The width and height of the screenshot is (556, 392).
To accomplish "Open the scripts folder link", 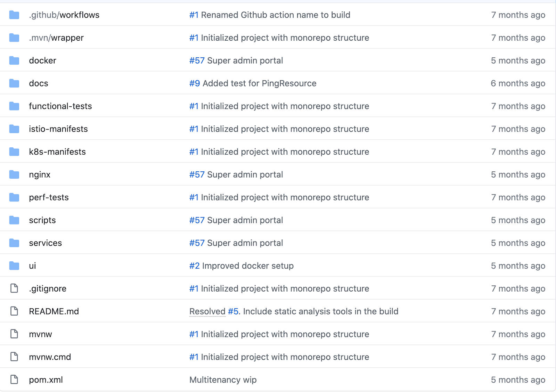I will coord(42,220).
